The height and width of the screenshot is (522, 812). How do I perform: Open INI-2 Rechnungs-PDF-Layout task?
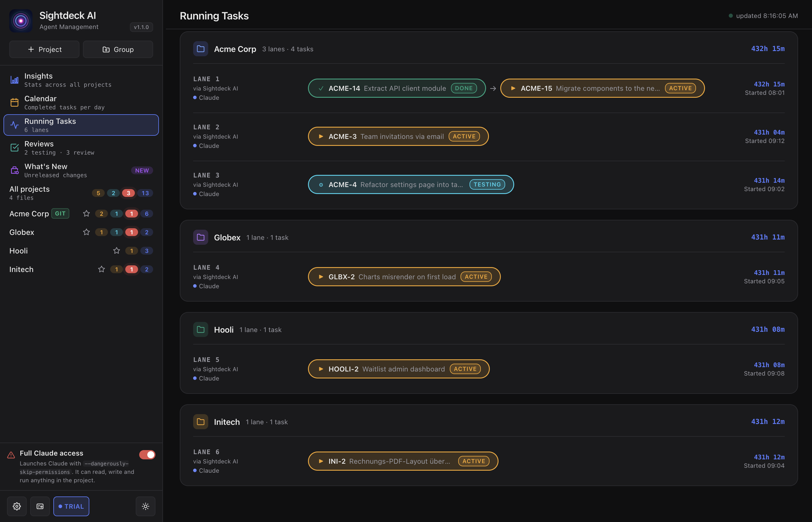(403, 461)
